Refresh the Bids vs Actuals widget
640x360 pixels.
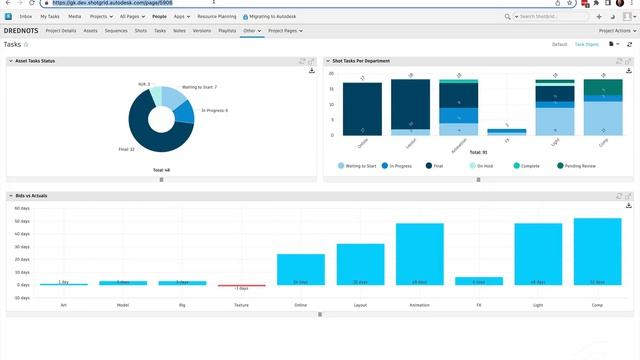pyautogui.click(x=619, y=196)
